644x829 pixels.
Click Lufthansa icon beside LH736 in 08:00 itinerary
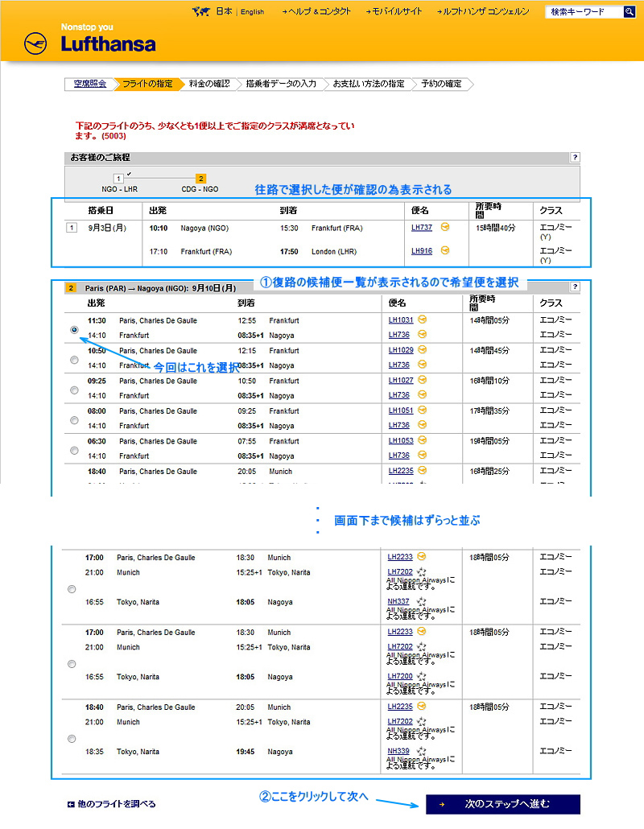423,424
